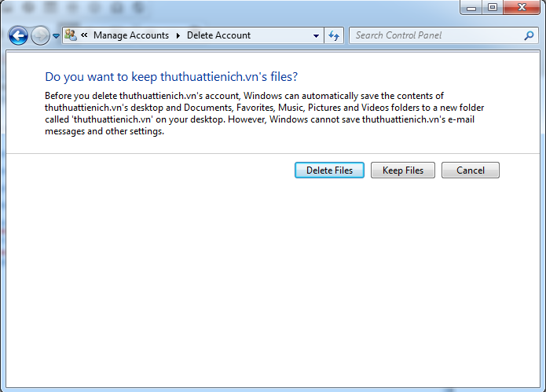Click the Back navigation arrow button

pos(18,35)
